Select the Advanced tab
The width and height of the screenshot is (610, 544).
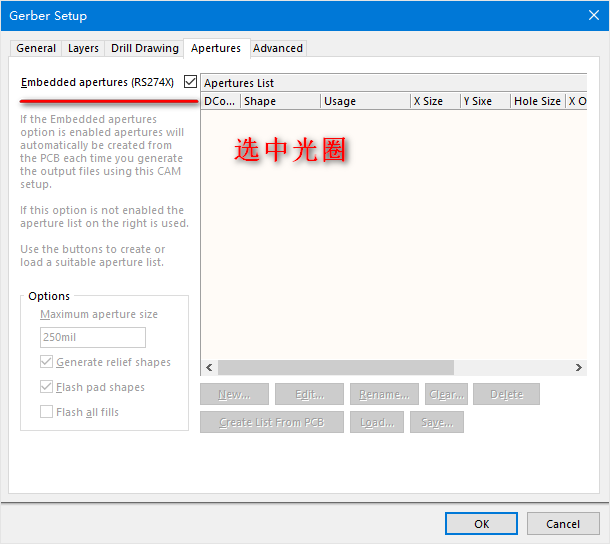277,48
